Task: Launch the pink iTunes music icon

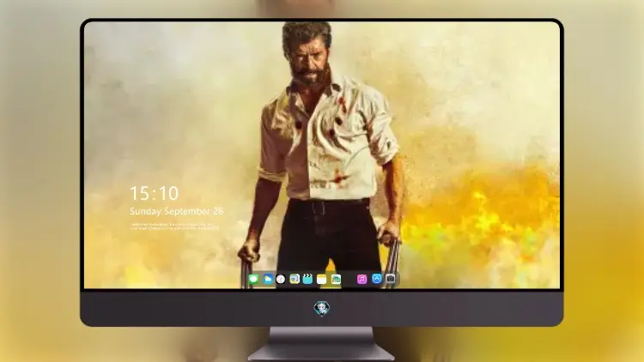Action: click(x=361, y=280)
